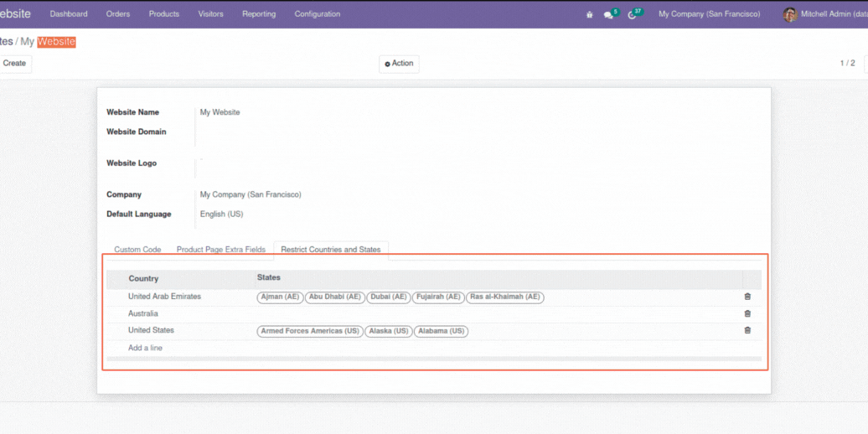The height and width of the screenshot is (434, 868).
Task: Click Add a line link
Action: click(145, 349)
